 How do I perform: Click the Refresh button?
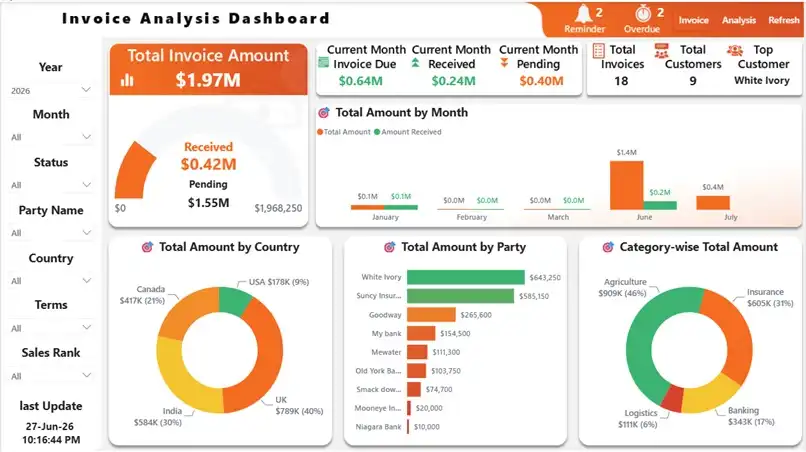(x=784, y=20)
